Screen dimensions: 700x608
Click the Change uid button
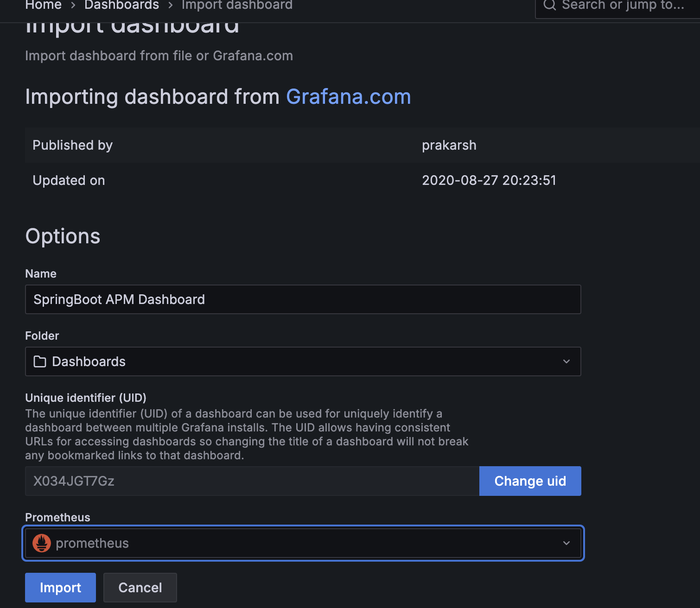[530, 481]
